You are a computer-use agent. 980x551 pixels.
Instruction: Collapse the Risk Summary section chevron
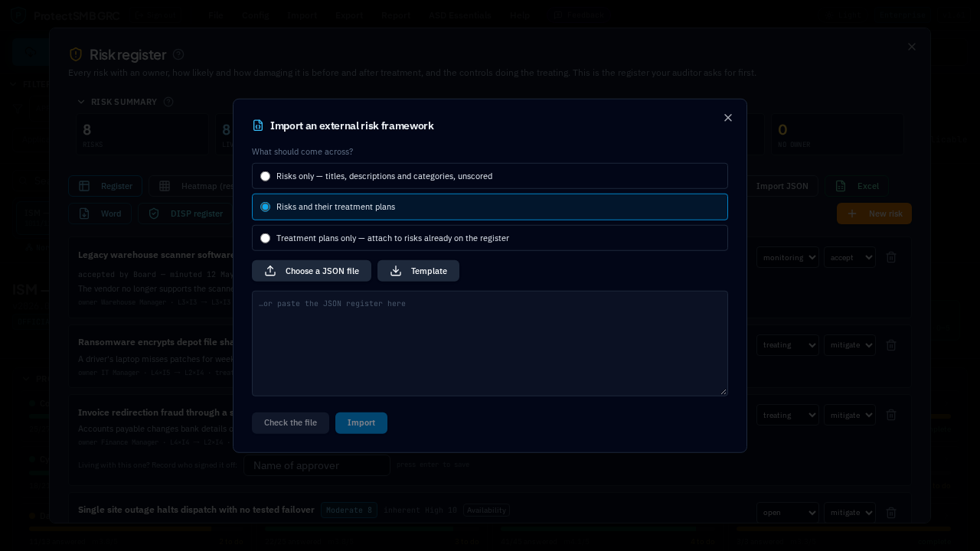click(81, 102)
